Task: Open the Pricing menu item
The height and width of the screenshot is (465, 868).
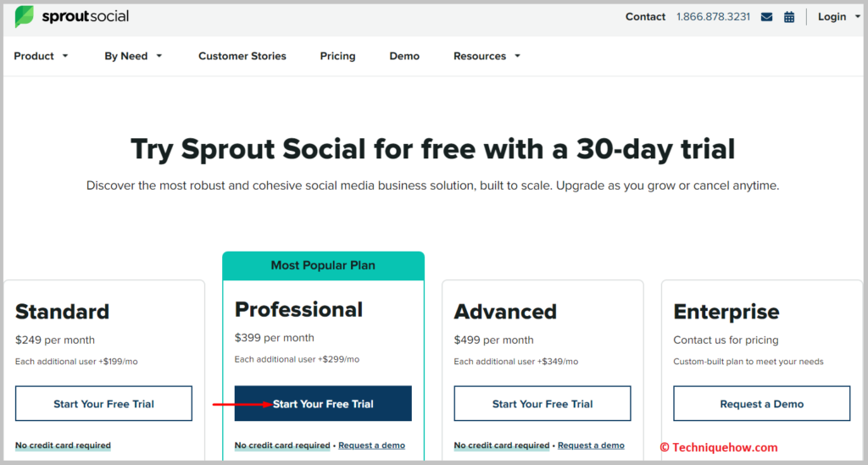Action: tap(337, 56)
